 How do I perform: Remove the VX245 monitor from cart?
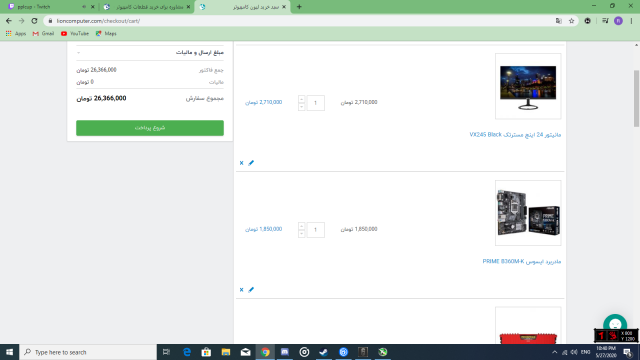(x=241, y=163)
